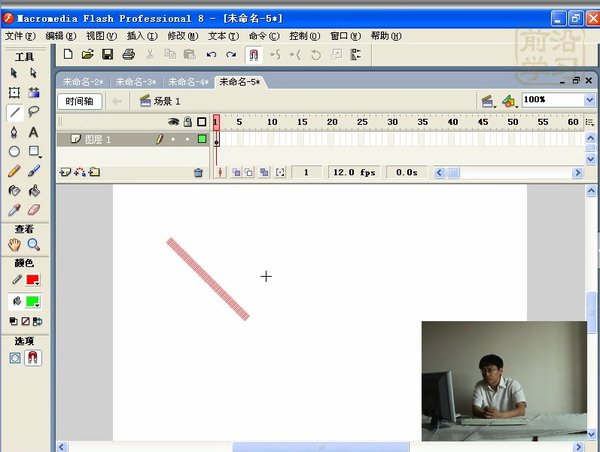Open the Edit Symbols dropdown
This screenshot has width=600, height=452.
(x=509, y=101)
